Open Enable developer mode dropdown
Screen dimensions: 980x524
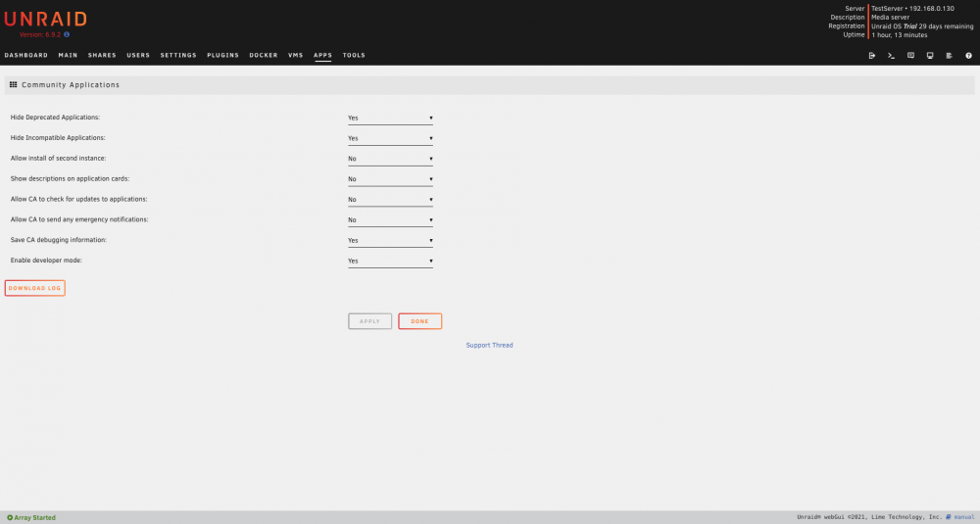(x=390, y=262)
